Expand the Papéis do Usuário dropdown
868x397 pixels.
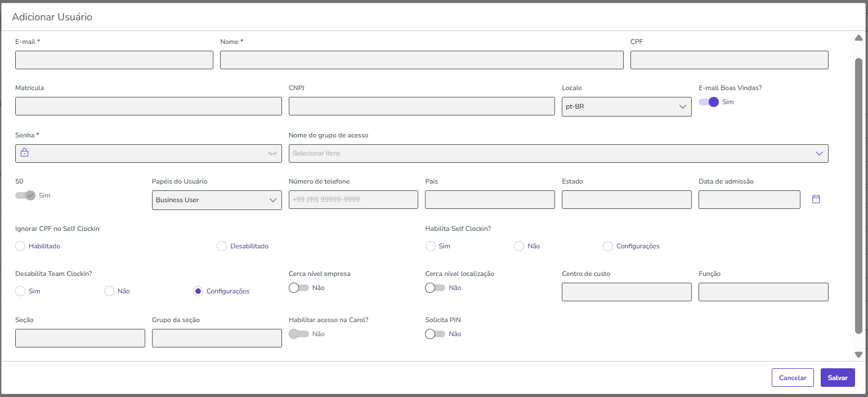point(217,200)
